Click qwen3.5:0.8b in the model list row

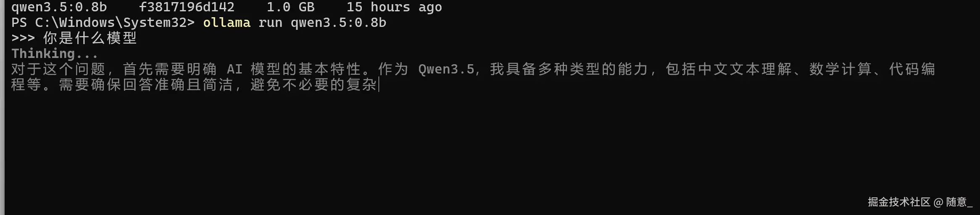tap(59, 8)
